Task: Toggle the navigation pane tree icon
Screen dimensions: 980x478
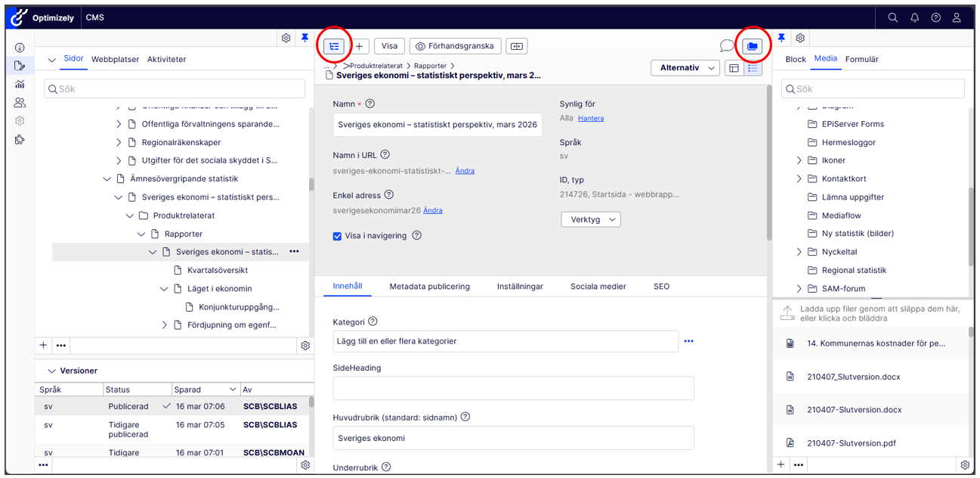Action: coord(334,46)
